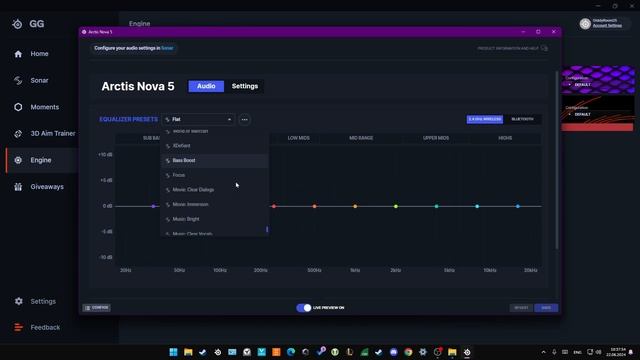The height and width of the screenshot is (360, 640).
Task: Collapse the Flat equalizer preset dropdown
Action: [198, 119]
